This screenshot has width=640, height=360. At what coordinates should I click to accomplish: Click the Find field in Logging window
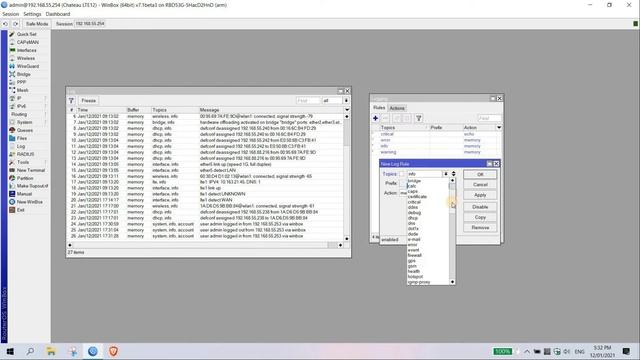489,118
